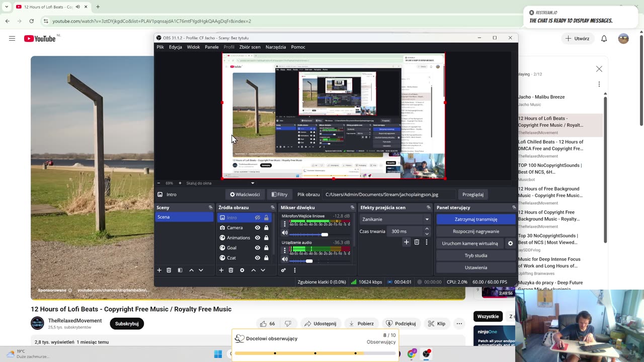
Task: Open scene filters icon in Sceny panel
Action: click(180, 270)
